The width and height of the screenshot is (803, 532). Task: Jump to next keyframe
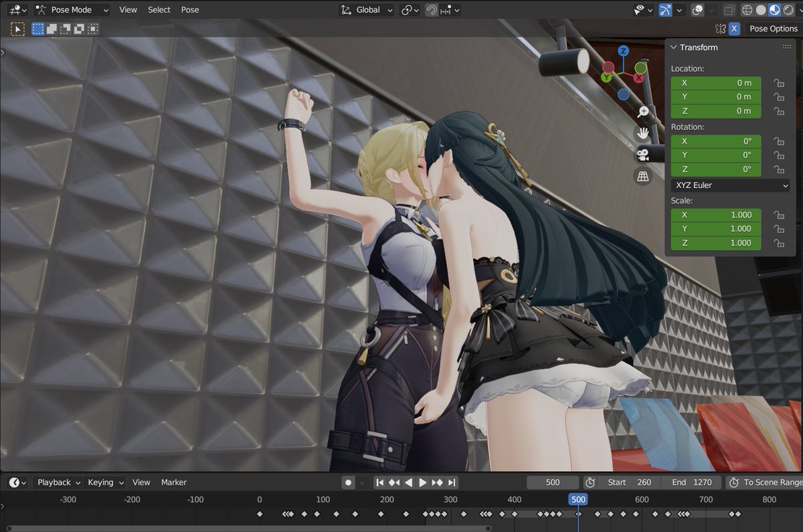[437, 482]
